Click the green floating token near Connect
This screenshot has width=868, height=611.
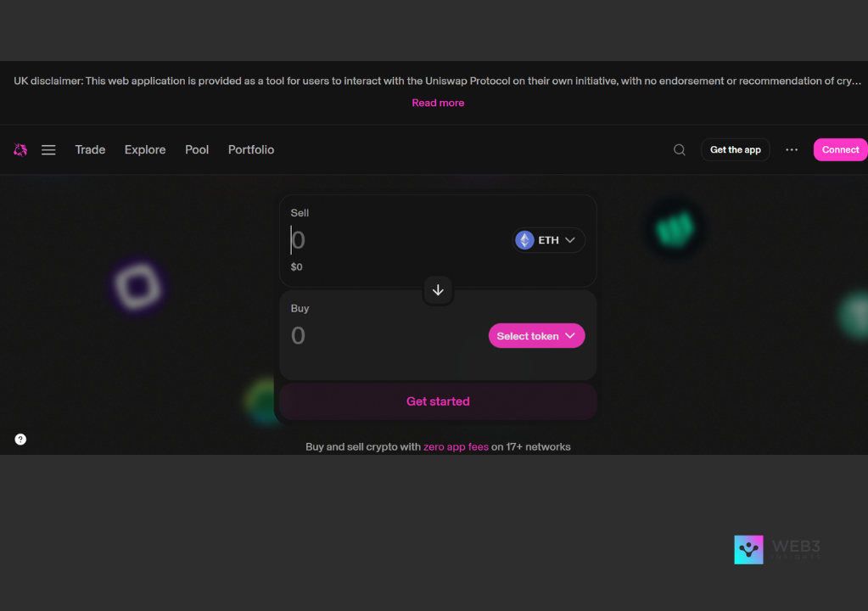point(675,227)
